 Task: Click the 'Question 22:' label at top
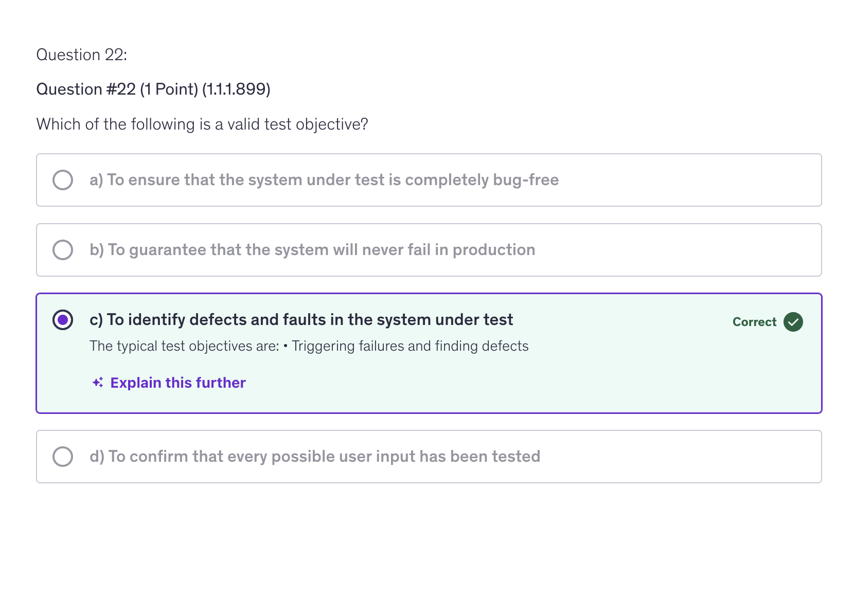(82, 55)
